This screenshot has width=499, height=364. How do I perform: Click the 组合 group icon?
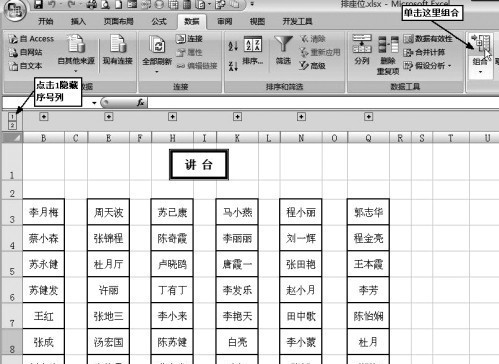click(480, 45)
